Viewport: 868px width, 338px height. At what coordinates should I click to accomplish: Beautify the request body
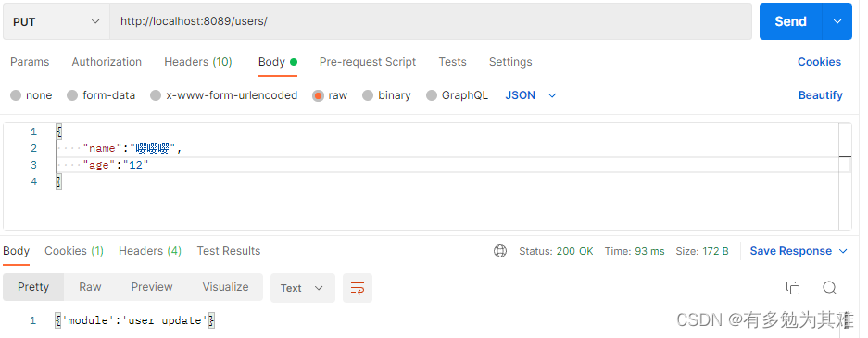821,95
